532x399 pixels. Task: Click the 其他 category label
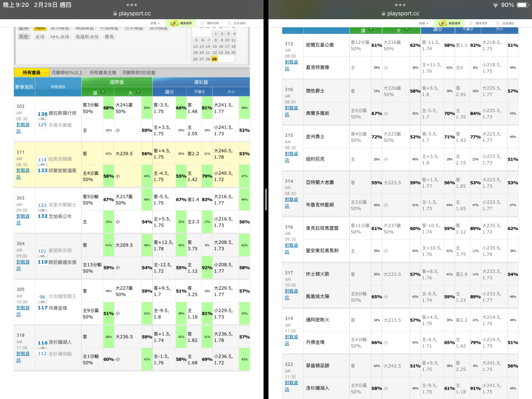pos(24,36)
